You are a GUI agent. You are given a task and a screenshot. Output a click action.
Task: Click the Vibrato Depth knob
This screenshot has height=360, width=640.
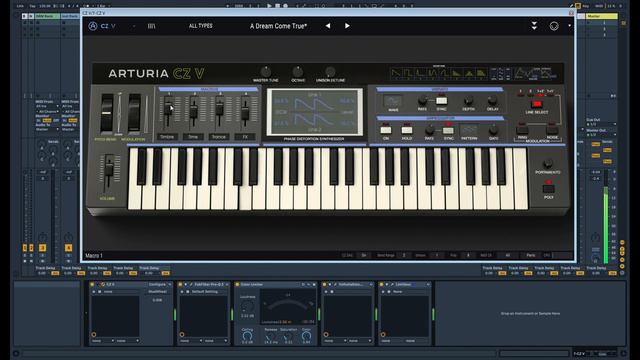click(469, 100)
